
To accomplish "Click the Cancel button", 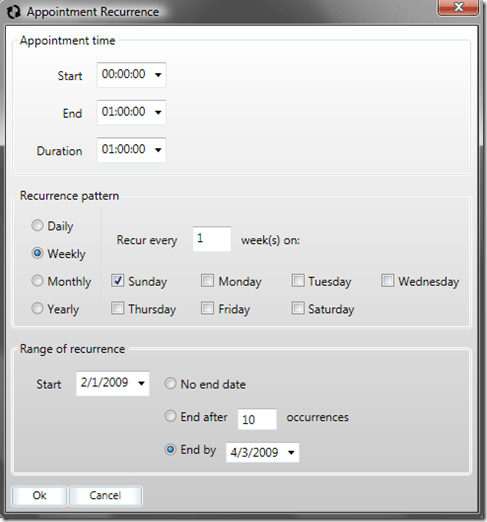I will 105,496.
